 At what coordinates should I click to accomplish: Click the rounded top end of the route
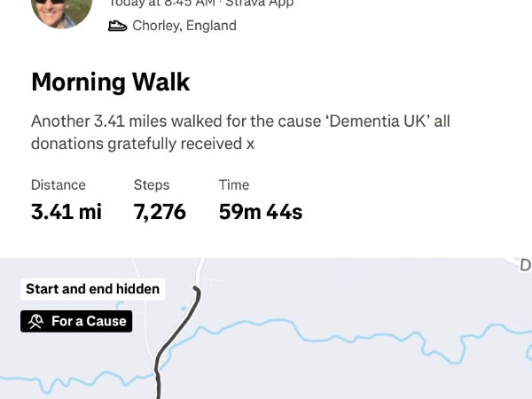tap(196, 290)
